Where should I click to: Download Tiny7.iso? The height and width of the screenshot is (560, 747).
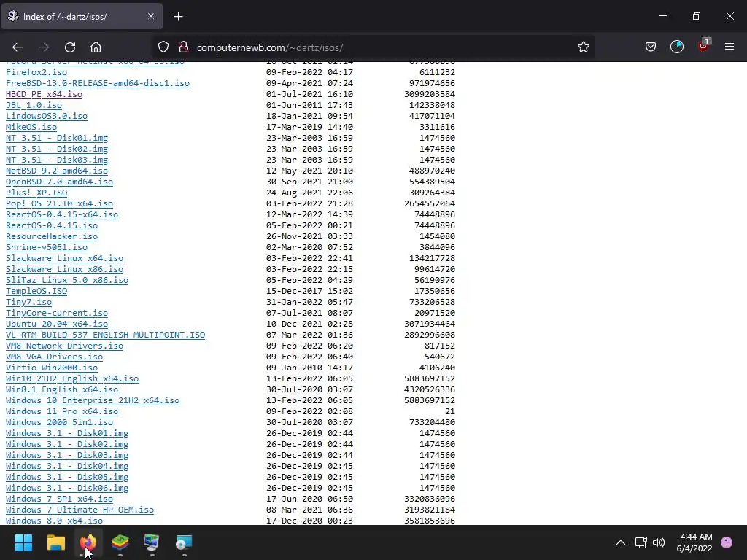[x=28, y=303]
